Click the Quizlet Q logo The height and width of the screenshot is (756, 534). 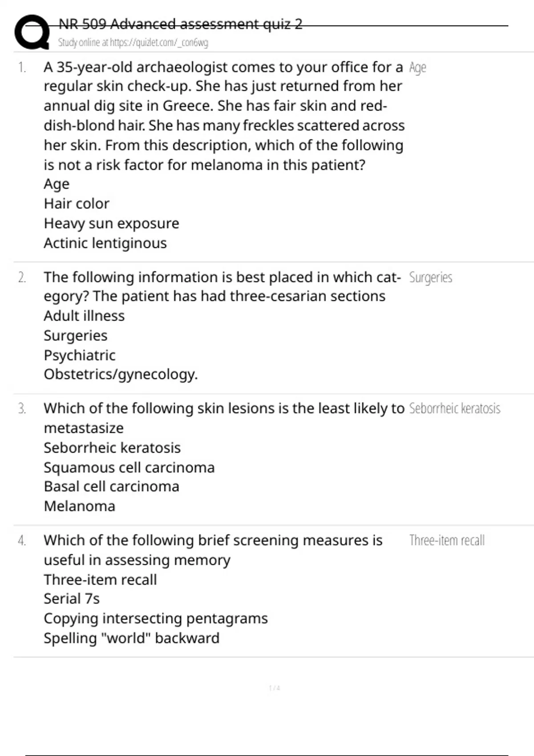click(x=32, y=32)
